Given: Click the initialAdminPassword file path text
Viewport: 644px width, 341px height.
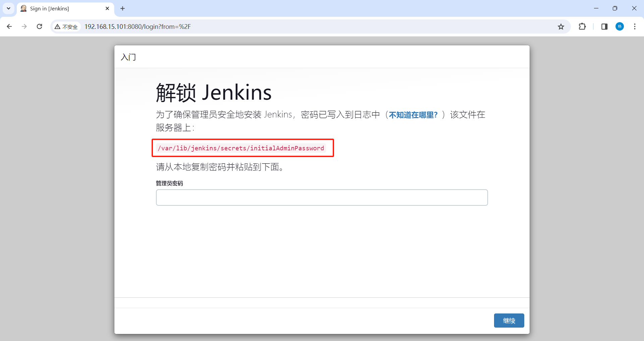Looking at the screenshot, I should click(241, 148).
